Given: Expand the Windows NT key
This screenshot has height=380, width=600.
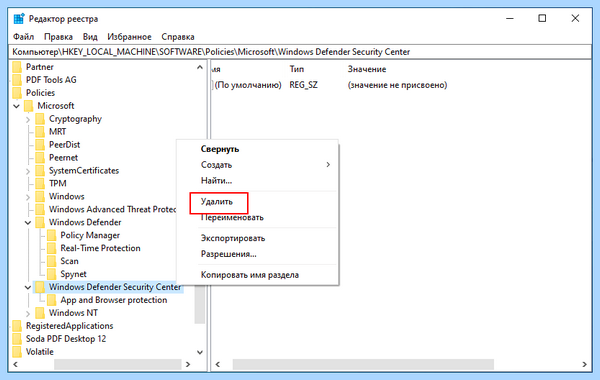Looking at the screenshot, I should 28,313.
